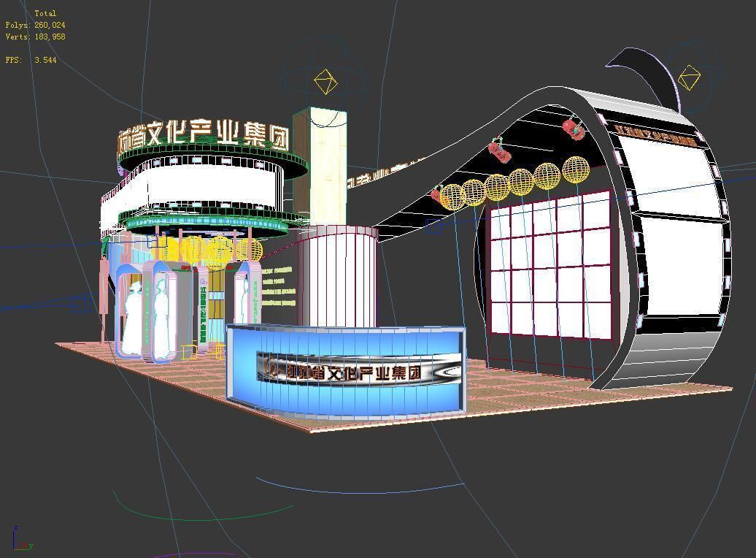Select the yellow light gizmo above the tall pillar
756x558 pixels.
click(325, 81)
